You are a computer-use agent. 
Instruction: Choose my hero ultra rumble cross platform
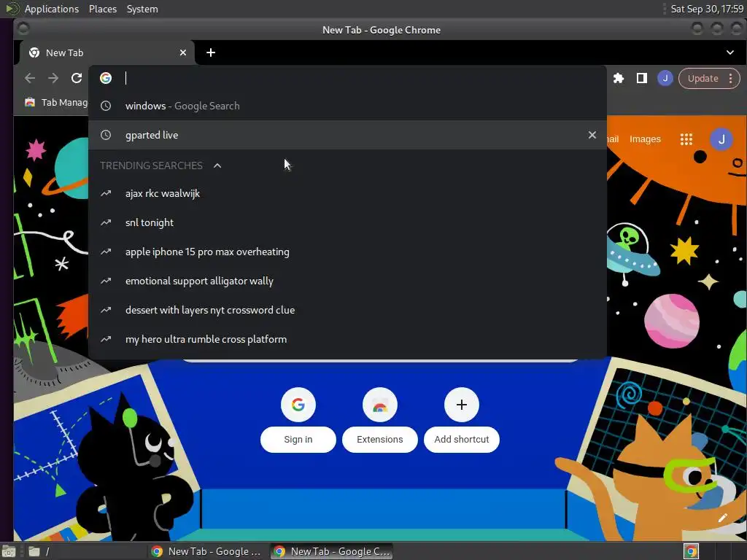point(347,339)
